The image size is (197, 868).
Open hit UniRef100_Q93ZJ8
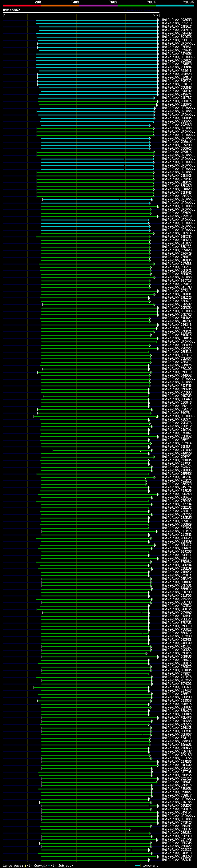[x=177, y=23]
